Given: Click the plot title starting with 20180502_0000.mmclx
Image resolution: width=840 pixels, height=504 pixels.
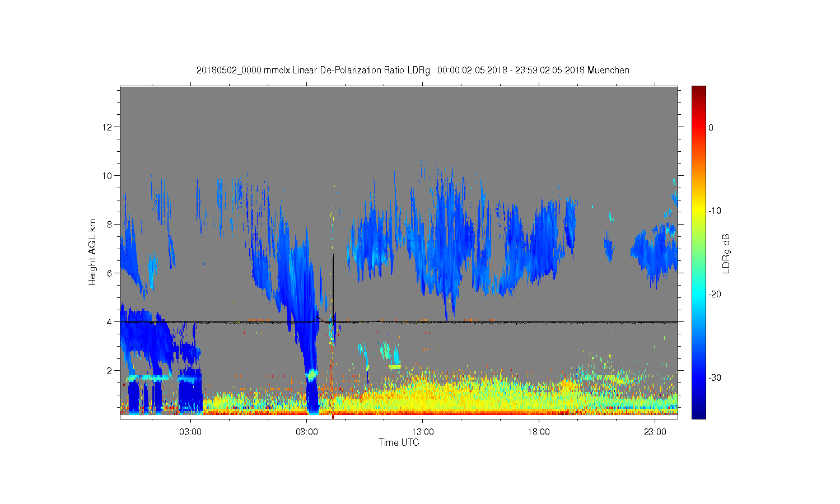Looking at the screenshot, I should pyautogui.click(x=413, y=71).
